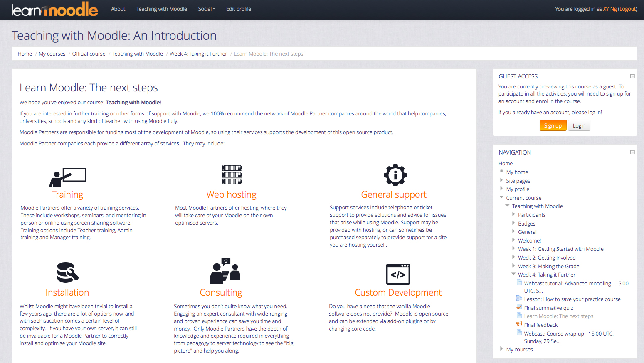
Task: Click the Learn Moodle logo
Action: 55,9
